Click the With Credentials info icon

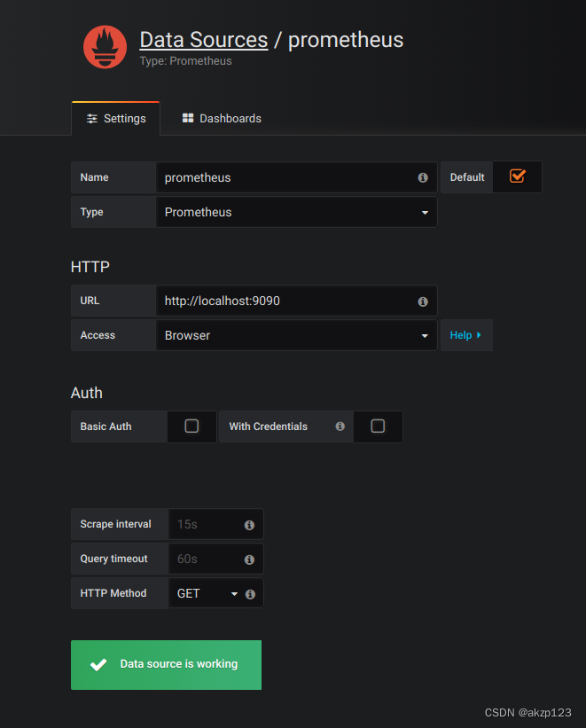point(340,427)
